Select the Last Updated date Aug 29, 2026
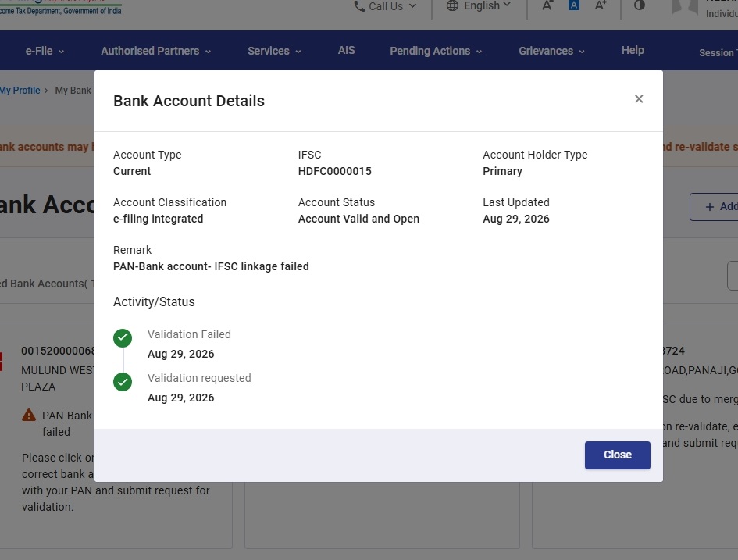This screenshot has height=560, width=738. 516,219
